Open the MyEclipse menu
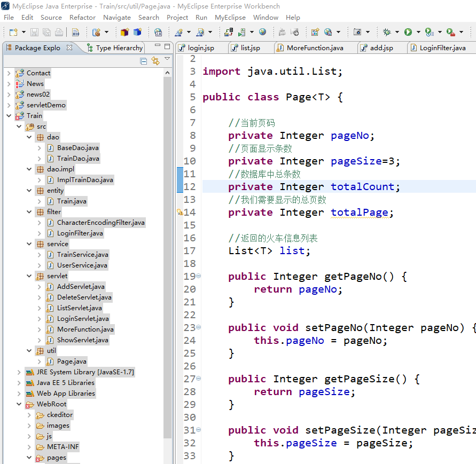Screen dimensions: 476x464 [x=230, y=18]
